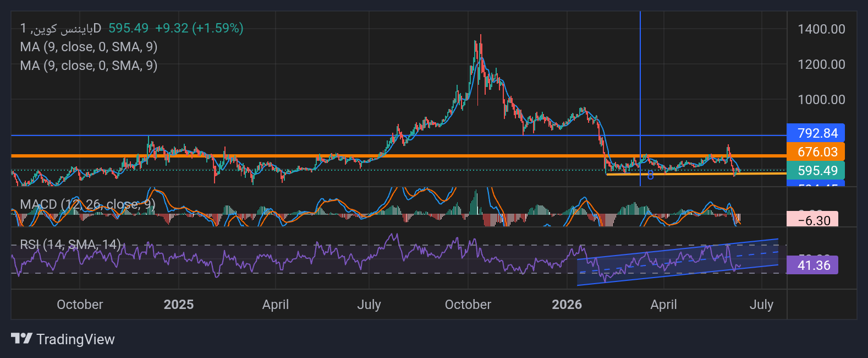Click the orange 676.03 price label
Viewport: 868px width, 358px height.
click(x=816, y=152)
